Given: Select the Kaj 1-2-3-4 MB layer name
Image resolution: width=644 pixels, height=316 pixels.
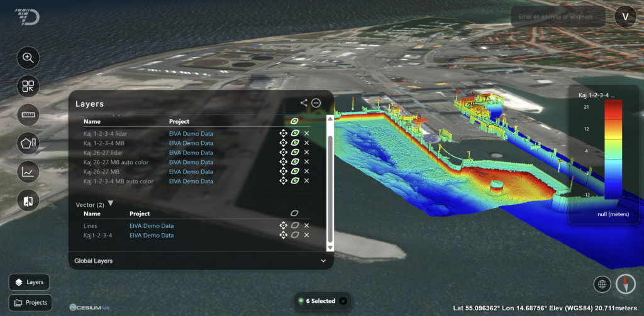Looking at the screenshot, I should [104, 143].
